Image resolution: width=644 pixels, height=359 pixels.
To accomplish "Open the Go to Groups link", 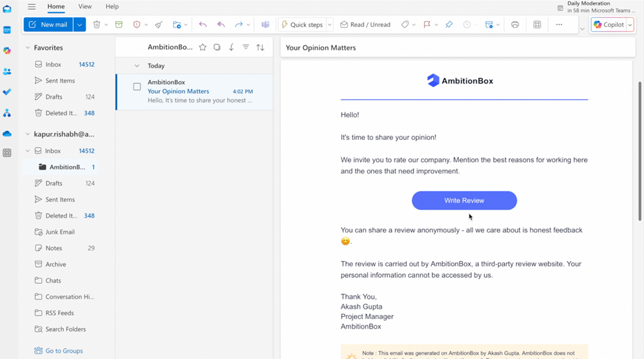I will (x=63, y=351).
